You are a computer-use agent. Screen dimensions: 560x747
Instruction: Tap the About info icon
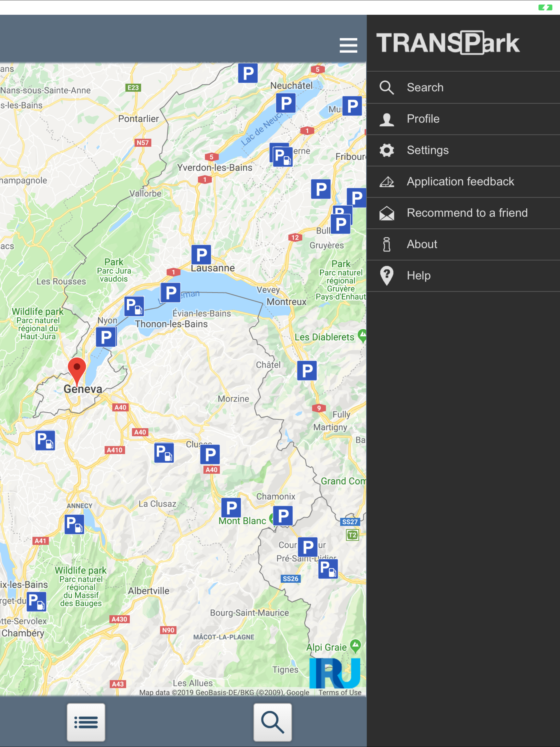pyautogui.click(x=387, y=244)
